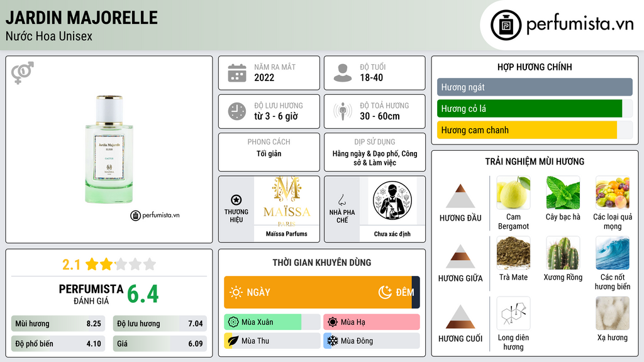Click the sillage person icon beside Độ Toả Hương
The image size is (644, 362).
pyautogui.click(x=343, y=111)
